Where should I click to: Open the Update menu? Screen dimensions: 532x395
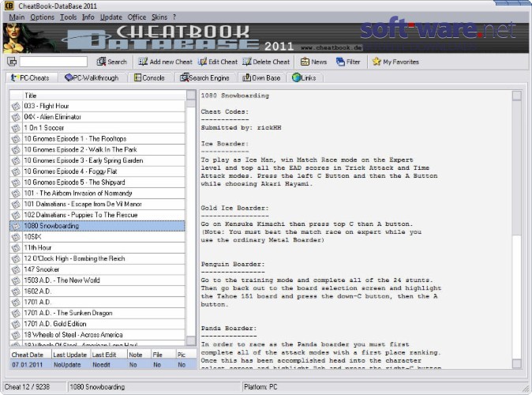111,17
